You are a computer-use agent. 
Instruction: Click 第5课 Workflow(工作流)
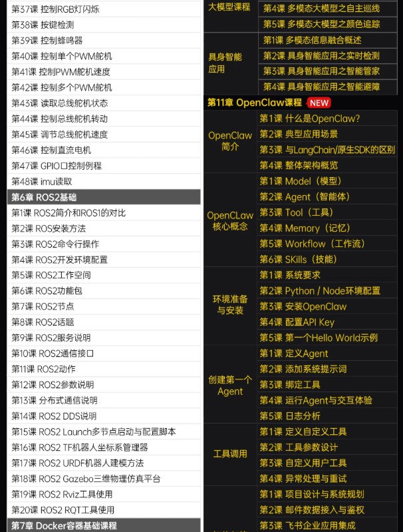tap(327, 244)
